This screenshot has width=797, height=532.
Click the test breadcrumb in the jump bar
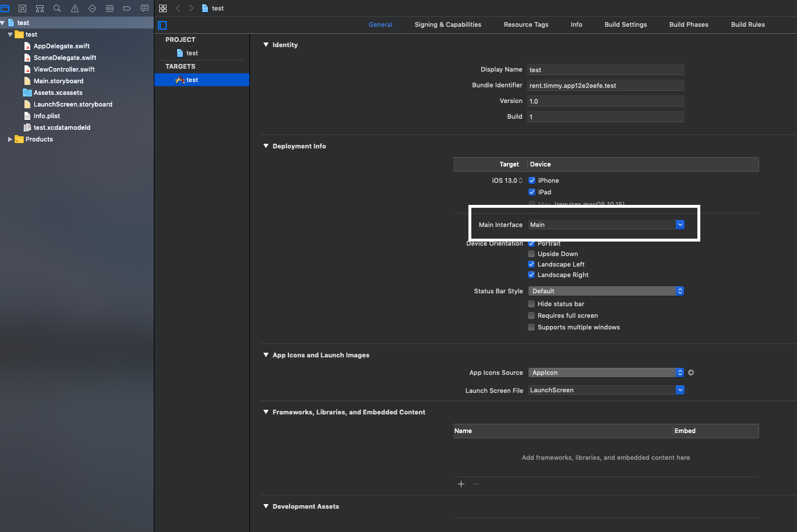[213, 8]
